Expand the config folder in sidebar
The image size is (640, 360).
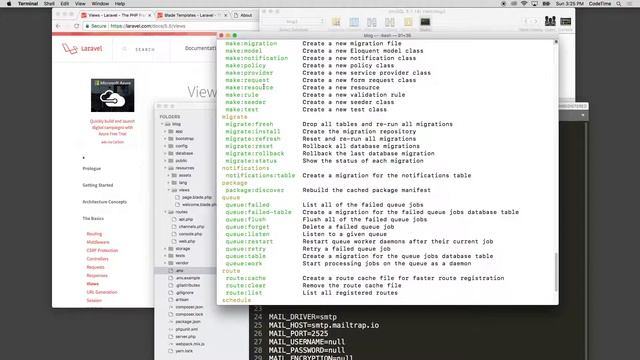[165, 146]
